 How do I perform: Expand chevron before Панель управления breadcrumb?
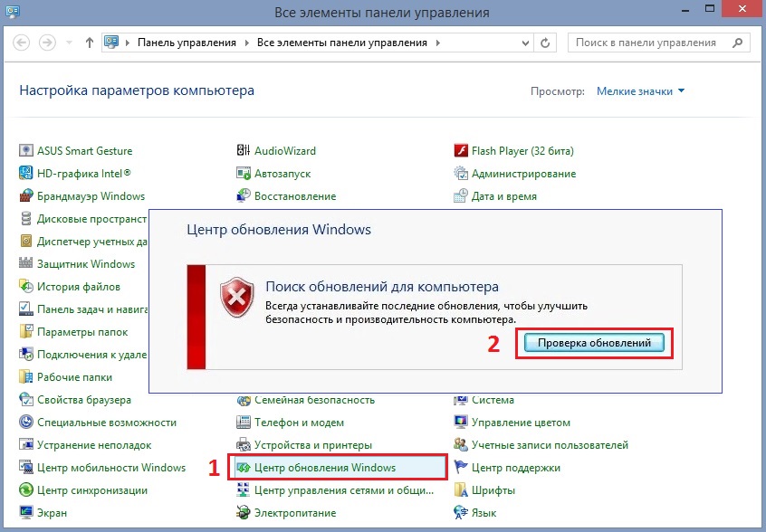pos(128,43)
